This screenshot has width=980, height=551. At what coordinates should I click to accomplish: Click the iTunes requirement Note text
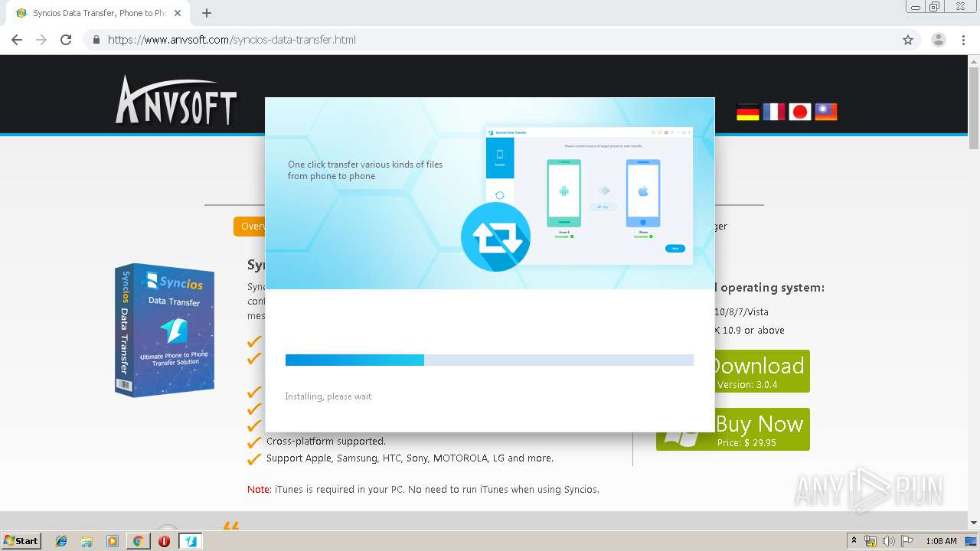[423, 489]
